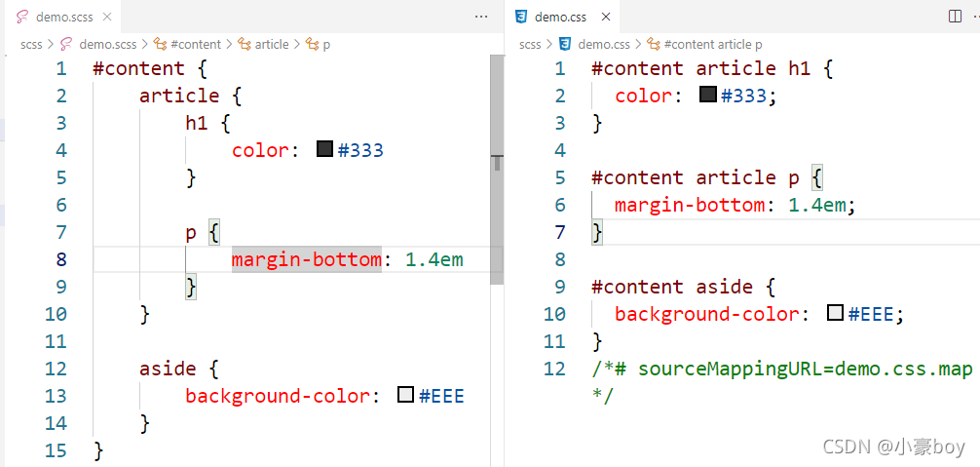Click 'background-color' property in demo.css
The image size is (980, 467).
pos(707,314)
